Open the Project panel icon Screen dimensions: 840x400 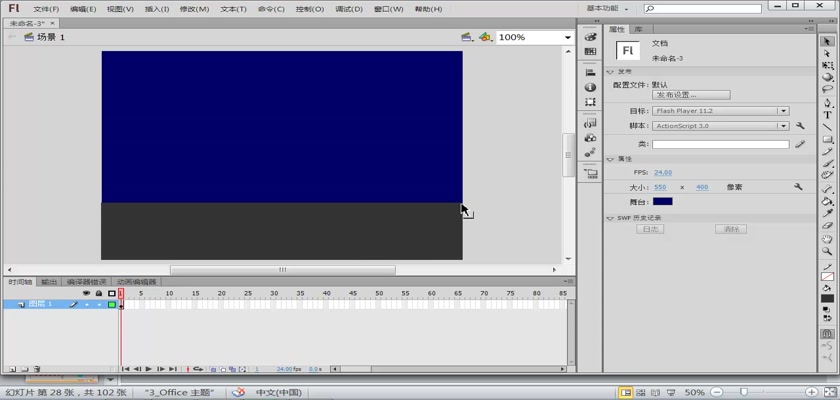(590, 173)
